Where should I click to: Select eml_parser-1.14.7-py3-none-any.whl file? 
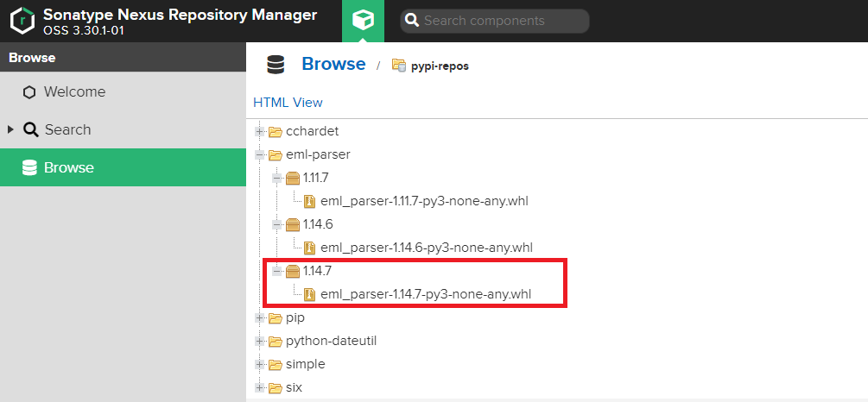pos(426,294)
